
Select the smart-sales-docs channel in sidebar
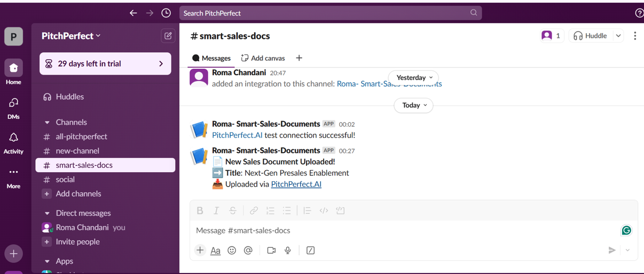[x=105, y=165]
